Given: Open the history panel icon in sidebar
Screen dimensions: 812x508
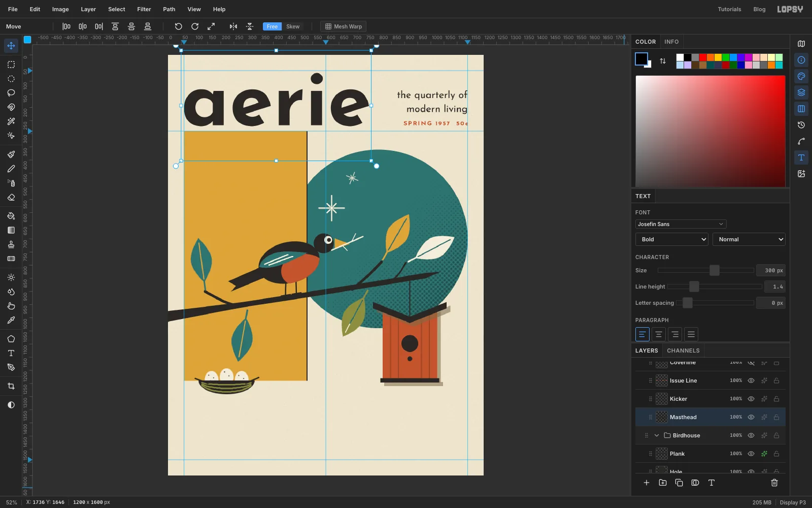Looking at the screenshot, I should 801,125.
